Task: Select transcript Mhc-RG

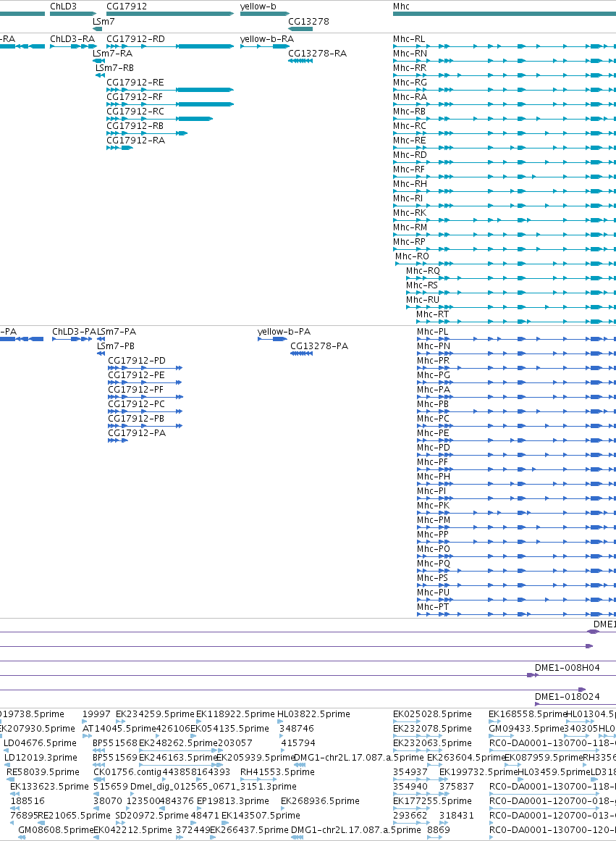Action: pos(410,83)
